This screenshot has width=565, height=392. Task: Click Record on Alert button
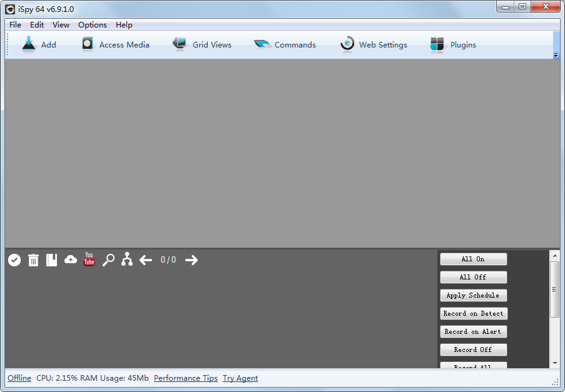tap(474, 331)
